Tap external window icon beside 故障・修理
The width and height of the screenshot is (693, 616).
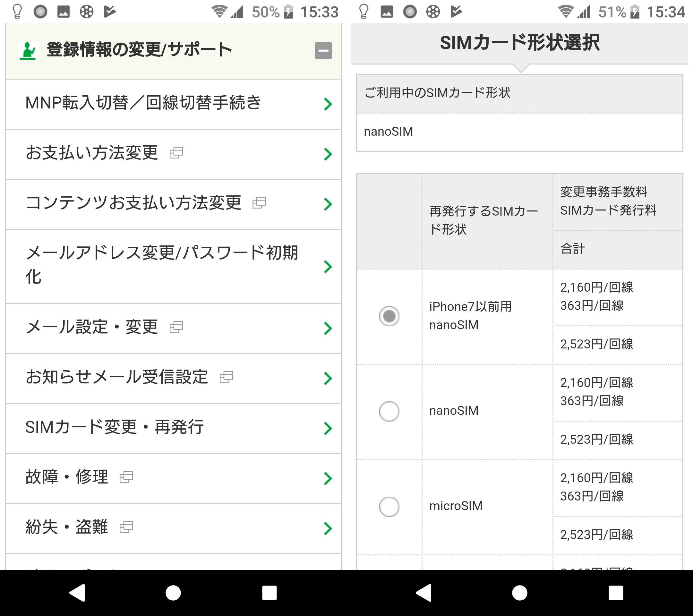126,477
